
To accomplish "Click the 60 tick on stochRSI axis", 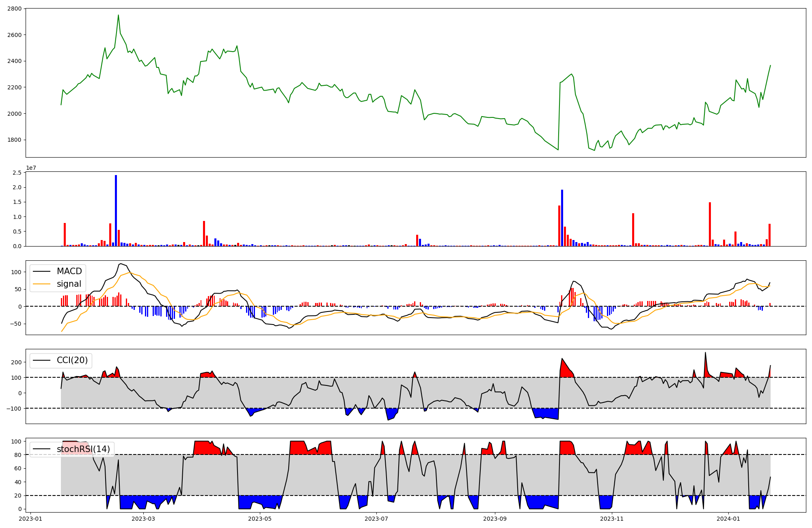I will click(x=18, y=468).
